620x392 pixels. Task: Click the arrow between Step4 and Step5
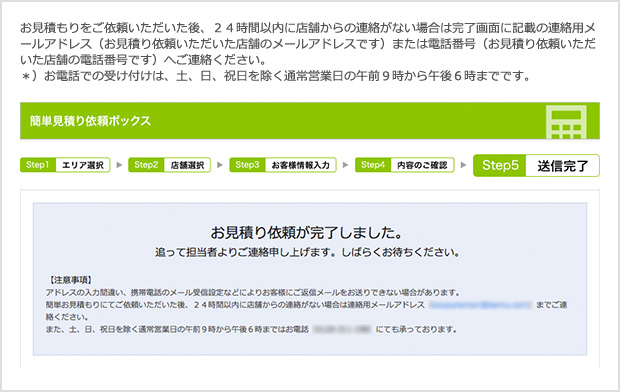coord(463,165)
